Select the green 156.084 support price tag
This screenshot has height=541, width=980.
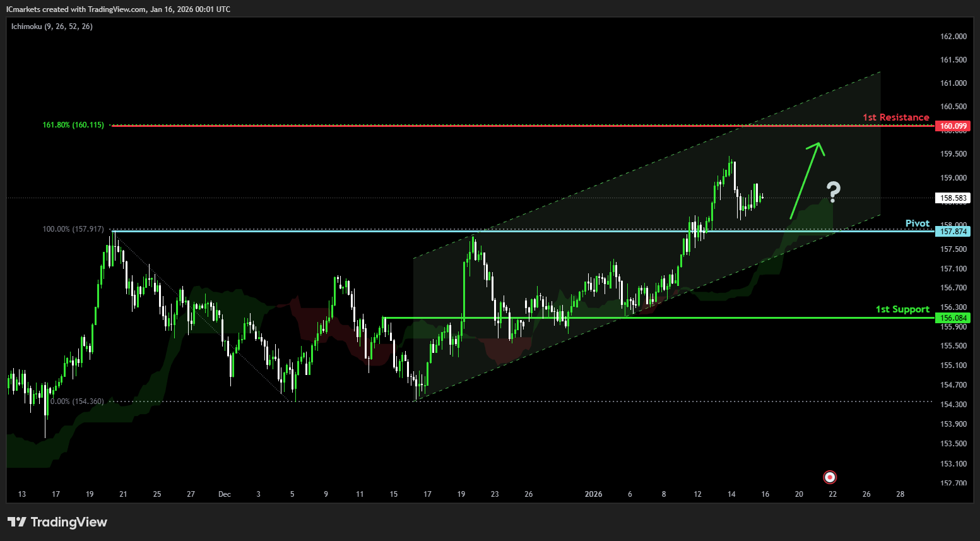pyautogui.click(x=953, y=318)
